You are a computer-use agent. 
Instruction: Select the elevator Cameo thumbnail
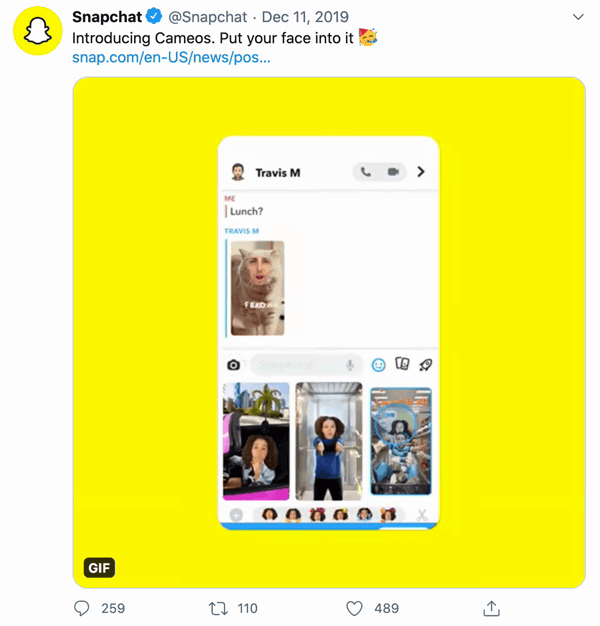[329, 441]
